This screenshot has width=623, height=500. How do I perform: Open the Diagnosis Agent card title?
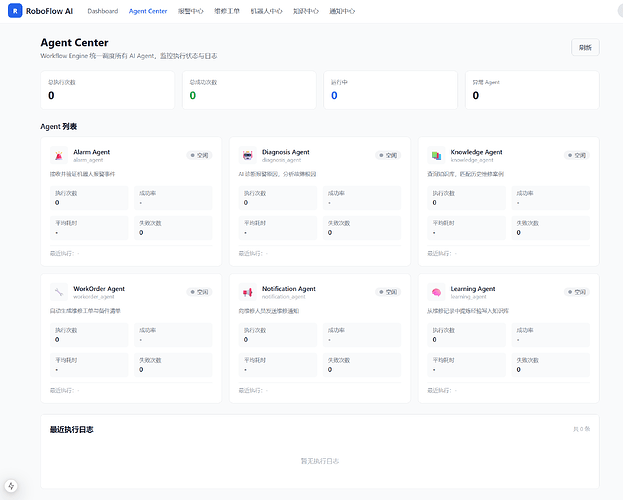[286, 152]
